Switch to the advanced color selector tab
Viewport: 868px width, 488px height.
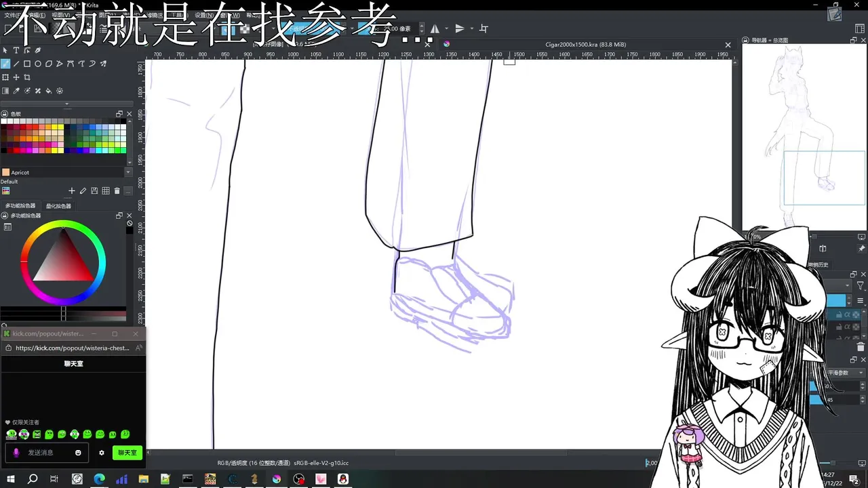point(20,205)
